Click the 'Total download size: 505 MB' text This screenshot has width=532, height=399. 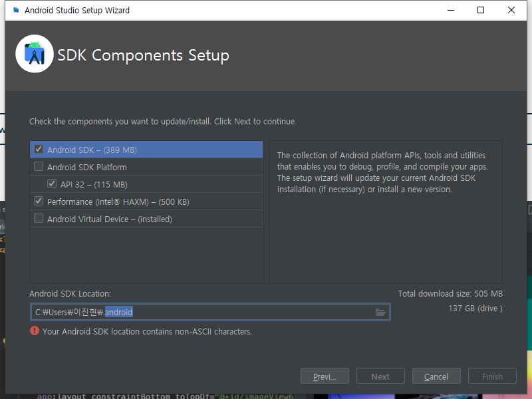click(x=450, y=294)
